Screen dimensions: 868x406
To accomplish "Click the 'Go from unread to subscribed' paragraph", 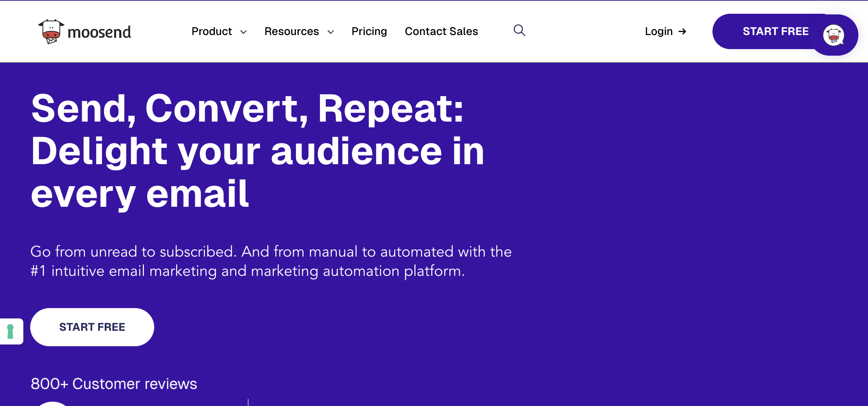I will tap(271, 261).
